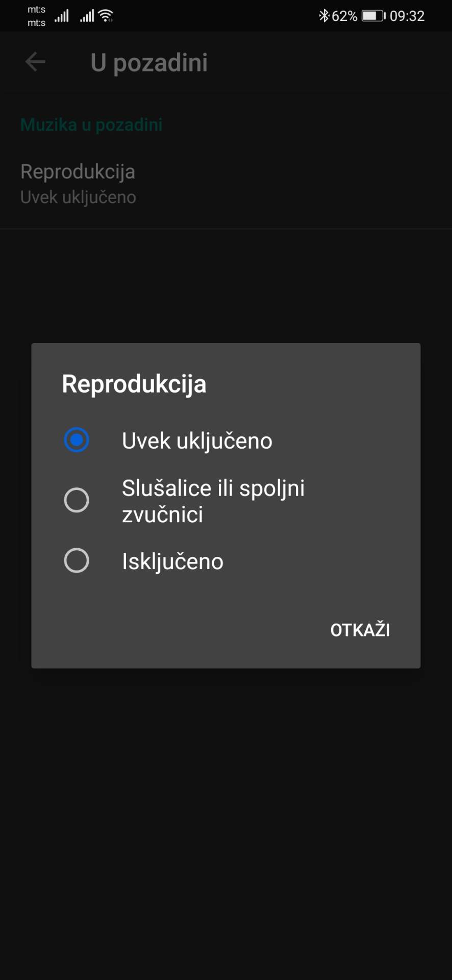Image resolution: width=452 pixels, height=980 pixels.
Task: Select the Isključeno radio button
Action: tap(77, 560)
